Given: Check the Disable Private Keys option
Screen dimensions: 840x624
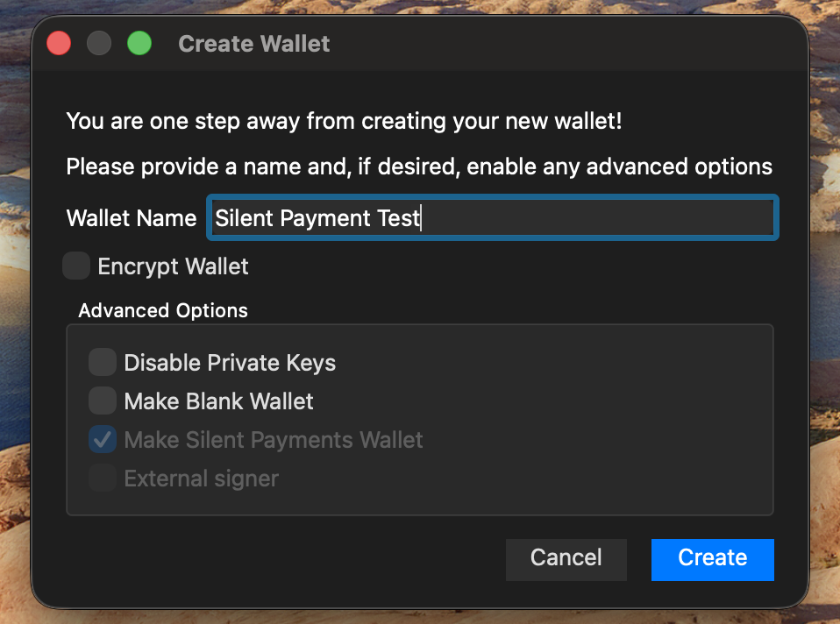Looking at the screenshot, I should [x=103, y=362].
